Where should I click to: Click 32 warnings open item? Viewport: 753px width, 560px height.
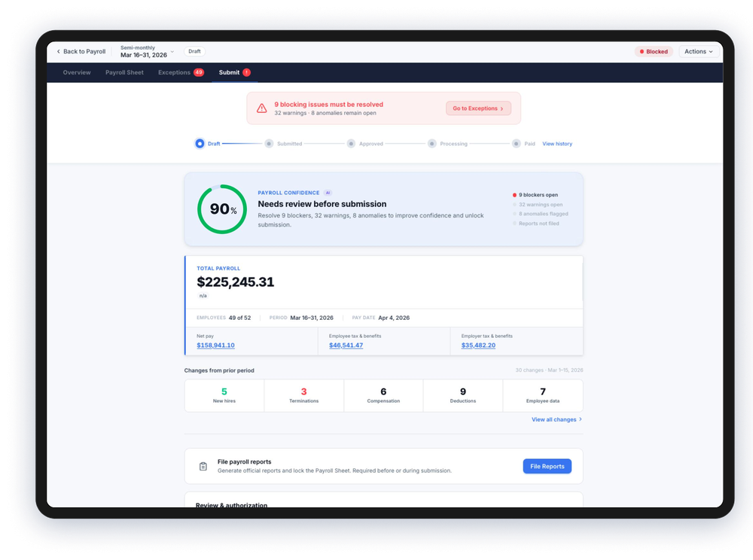(x=538, y=205)
